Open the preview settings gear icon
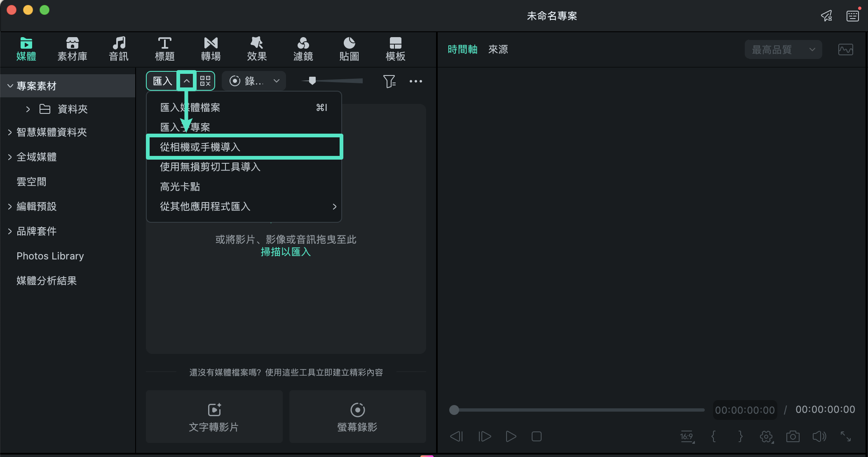The image size is (868, 457). point(767,436)
